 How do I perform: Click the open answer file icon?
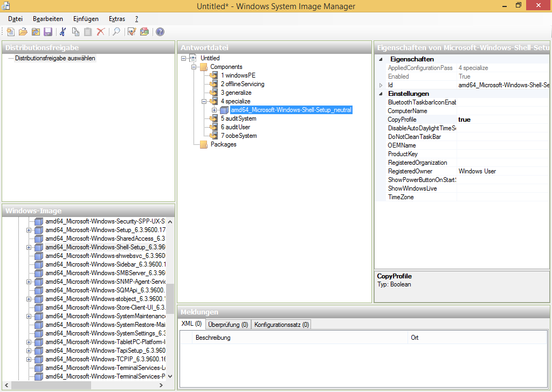23,32
